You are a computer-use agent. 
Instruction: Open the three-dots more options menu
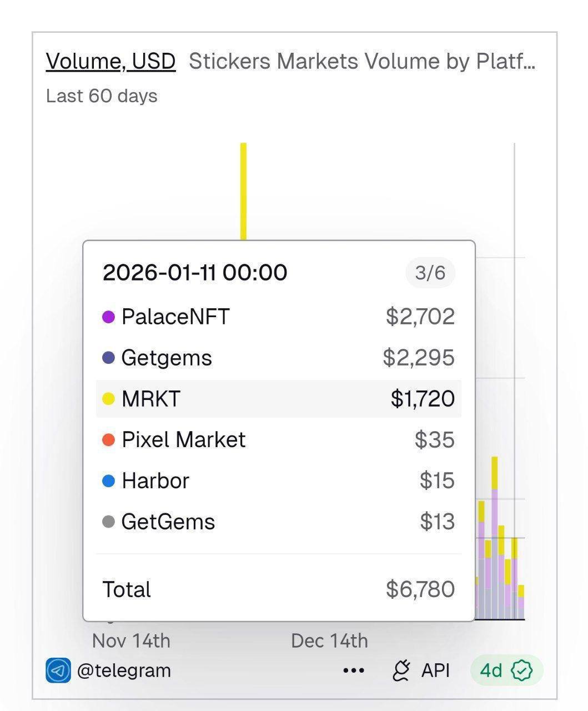[x=354, y=671]
